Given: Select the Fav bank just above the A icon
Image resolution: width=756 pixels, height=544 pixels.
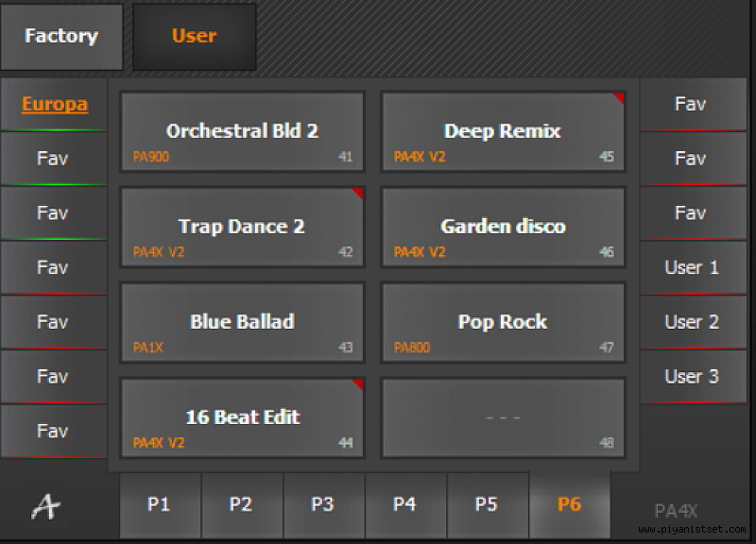Looking at the screenshot, I should tap(54, 431).
